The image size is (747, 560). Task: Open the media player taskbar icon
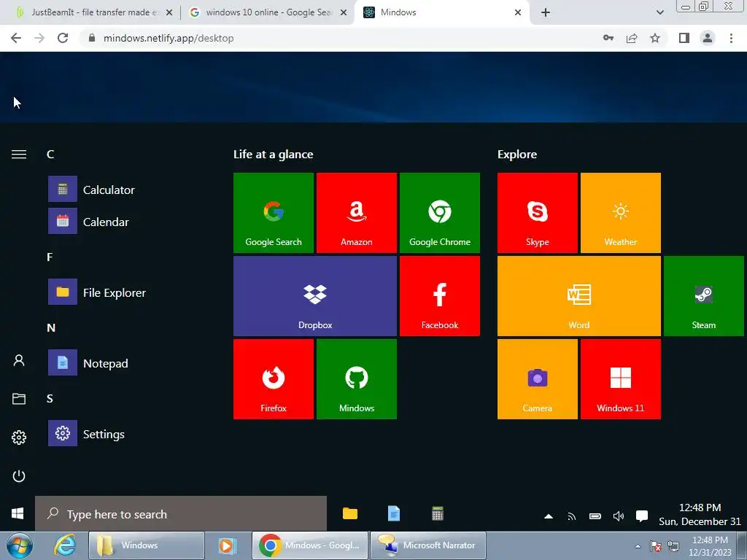[228, 545]
